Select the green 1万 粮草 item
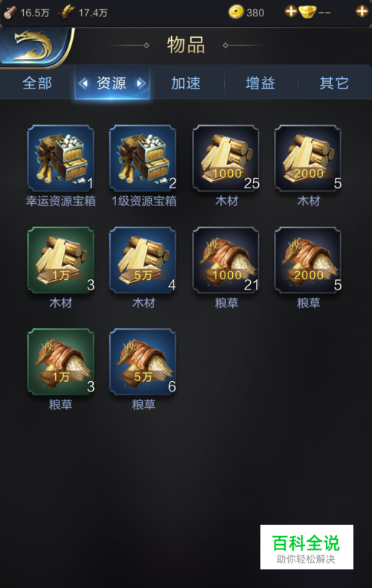372x588 pixels. [61, 362]
